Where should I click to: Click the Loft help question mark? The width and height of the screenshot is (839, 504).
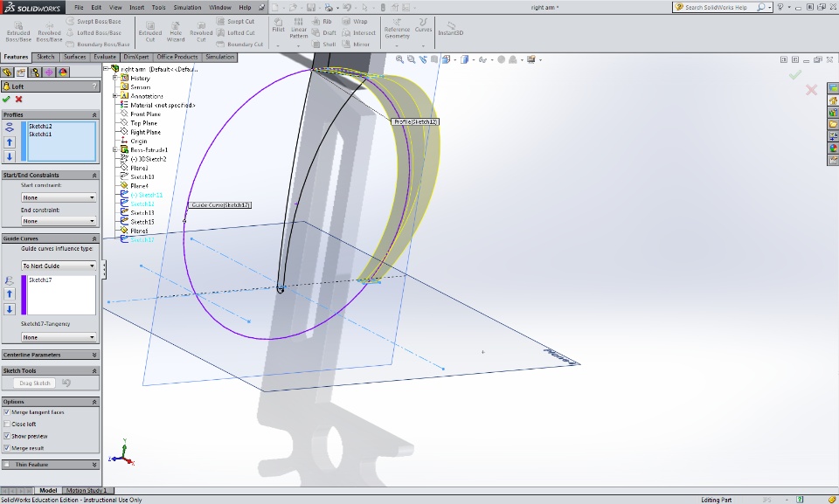coord(94,86)
